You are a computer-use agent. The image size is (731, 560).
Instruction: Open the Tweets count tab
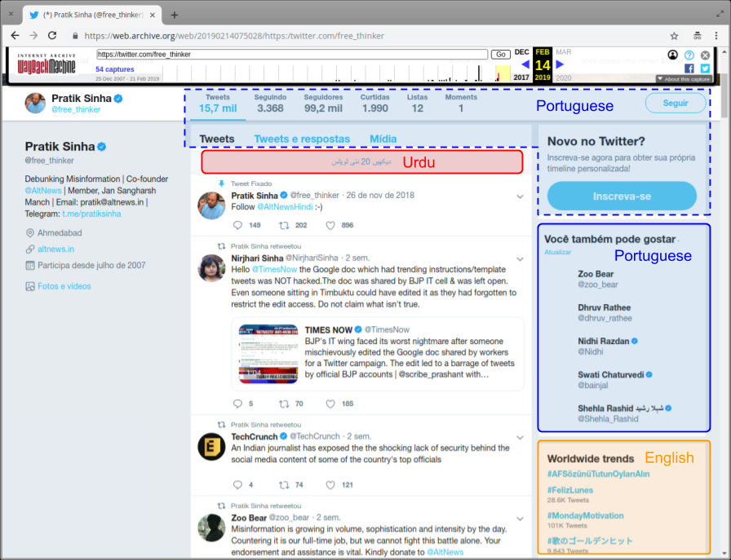point(218,104)
